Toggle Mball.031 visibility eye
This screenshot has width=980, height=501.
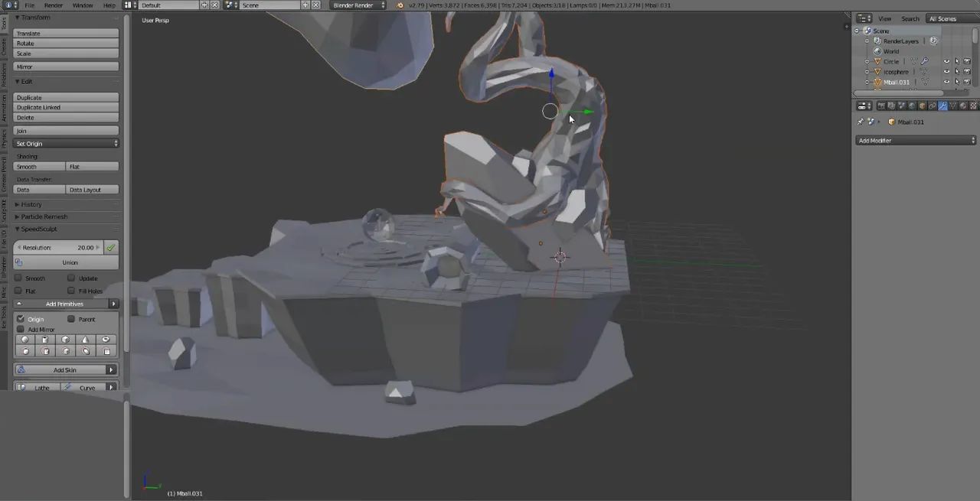coord(946,82)
